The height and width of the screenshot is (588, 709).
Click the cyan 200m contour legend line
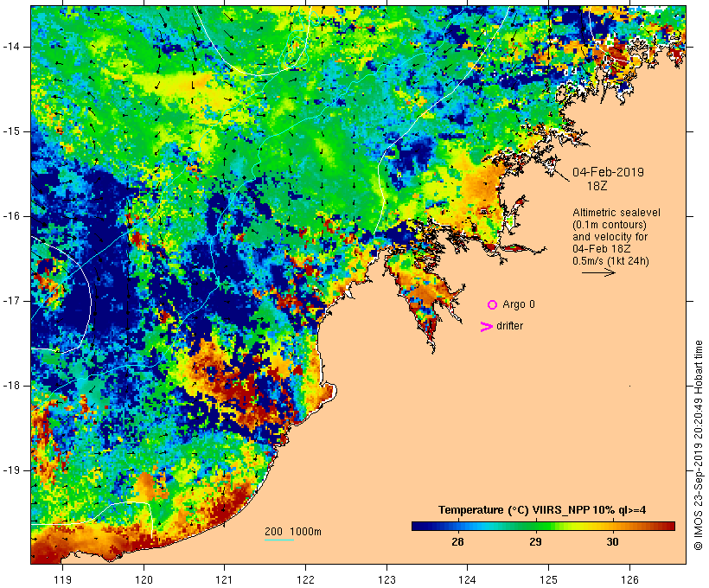tap(279, 540)
